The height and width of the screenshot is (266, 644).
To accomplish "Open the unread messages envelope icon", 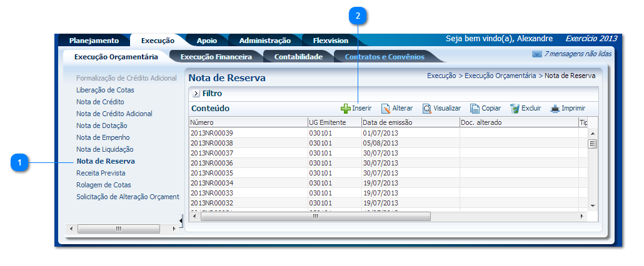I will click(536, 54).
